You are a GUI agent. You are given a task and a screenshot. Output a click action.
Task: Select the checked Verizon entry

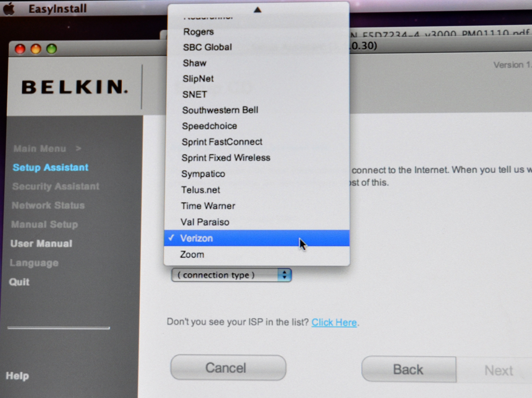coord(257,238)
